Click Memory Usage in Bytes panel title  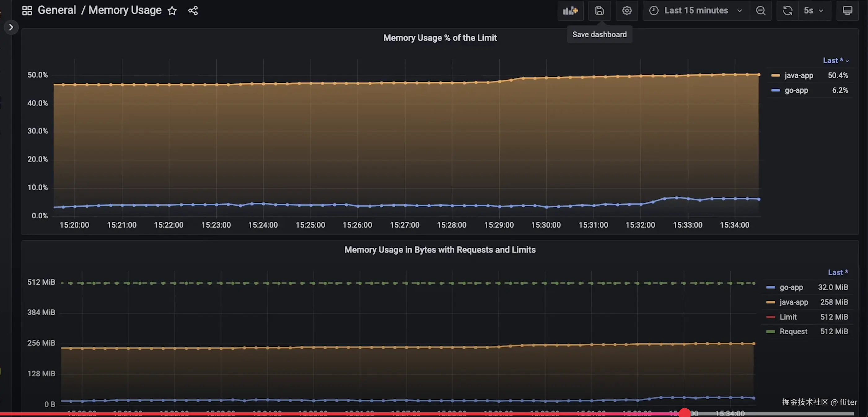click(x=440, y=250)
